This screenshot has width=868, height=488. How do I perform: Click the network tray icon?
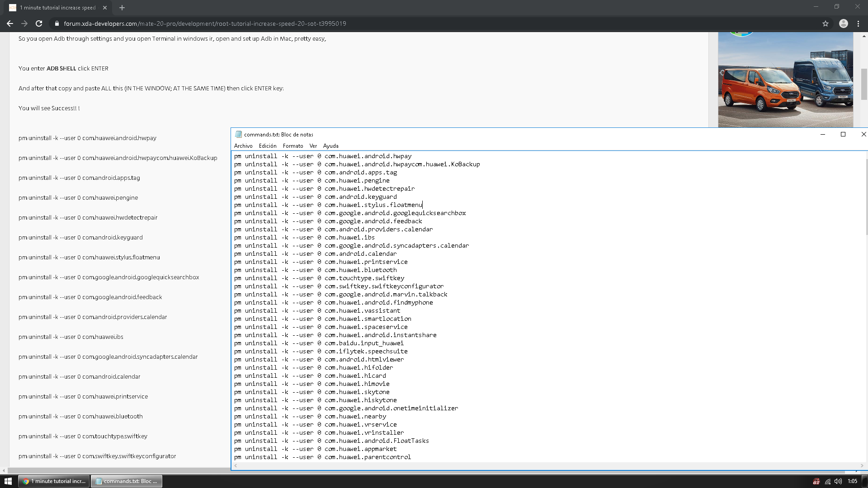coord(827,481)
